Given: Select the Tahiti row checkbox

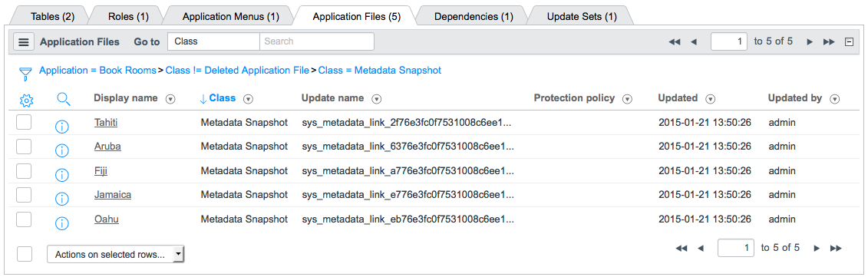Looking at the screenshot, I should (24, 122).
